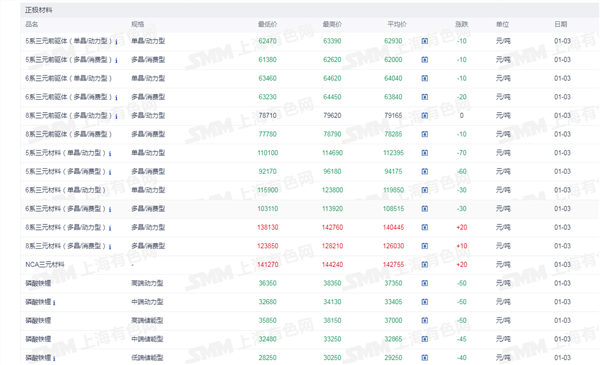
Task: Open chart icon for average price 62000 row
Action: tap(425, 60)
